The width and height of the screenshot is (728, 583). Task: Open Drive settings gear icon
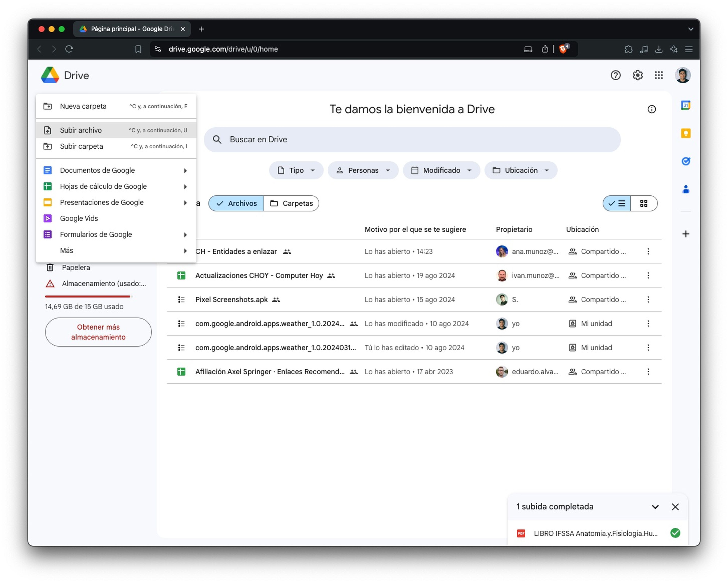pos(637,75)
